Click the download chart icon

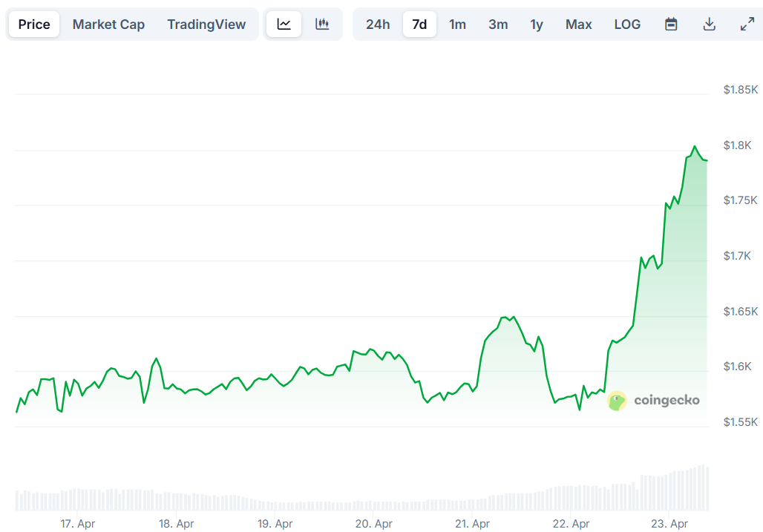coord(710,24)
